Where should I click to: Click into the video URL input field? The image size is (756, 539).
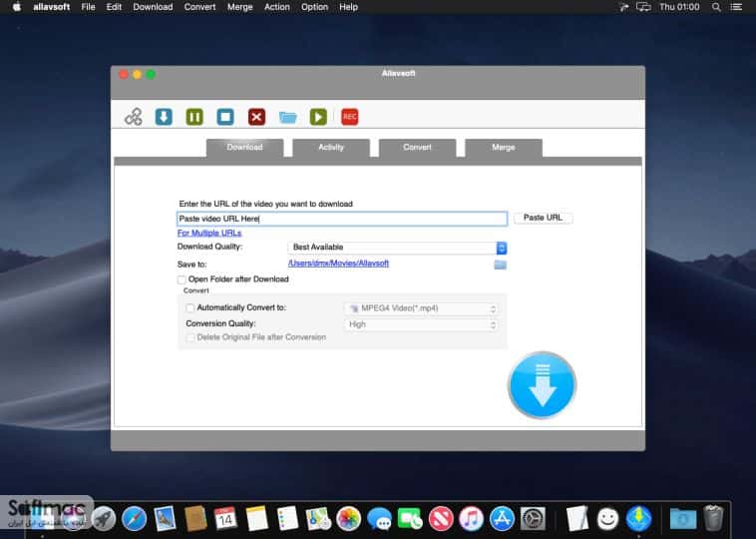[342, 219]
